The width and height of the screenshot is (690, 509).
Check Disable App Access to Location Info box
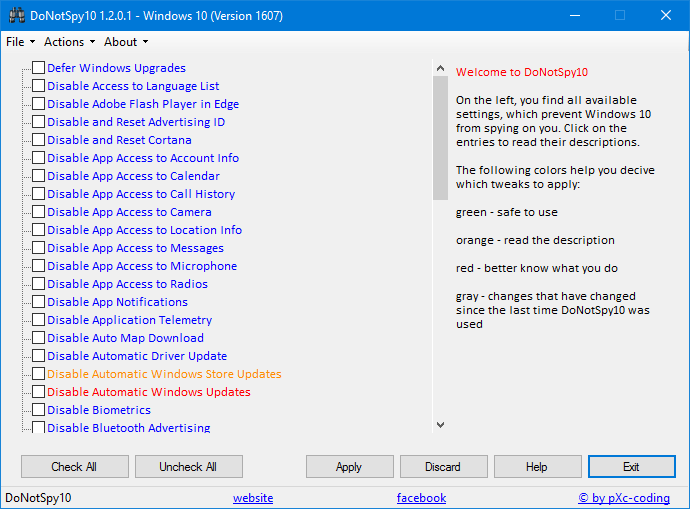38,230
